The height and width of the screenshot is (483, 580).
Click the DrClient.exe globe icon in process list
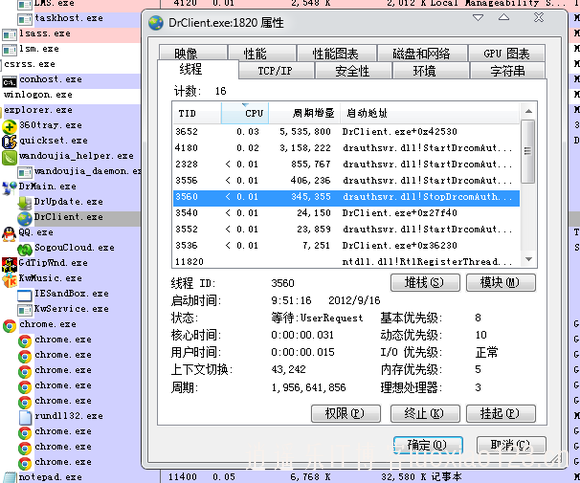click(x=25, y=219)
